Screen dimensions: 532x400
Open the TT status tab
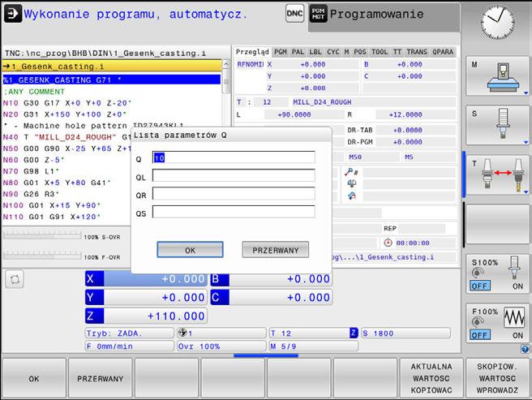click(397, 52)
